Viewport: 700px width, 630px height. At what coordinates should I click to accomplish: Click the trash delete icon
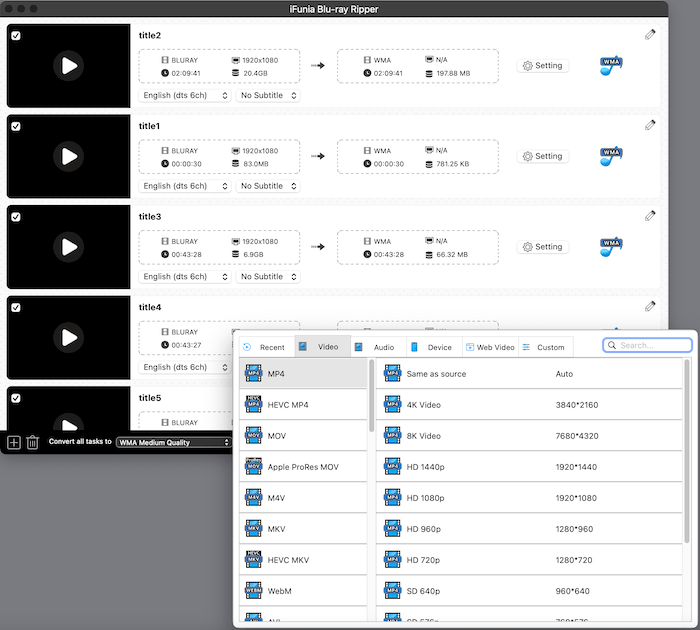tap(33, 442)
